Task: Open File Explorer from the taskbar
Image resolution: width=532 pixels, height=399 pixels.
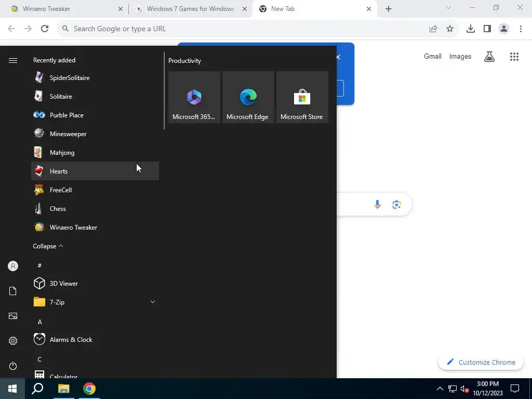Action: 63,389
